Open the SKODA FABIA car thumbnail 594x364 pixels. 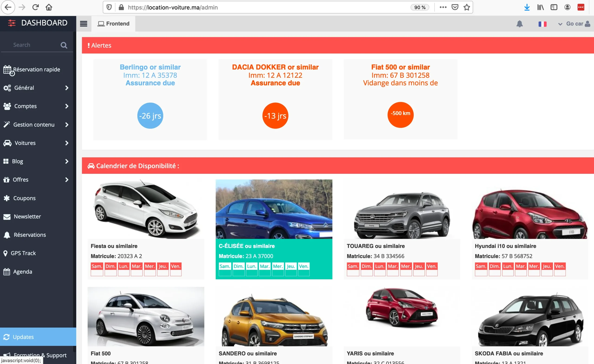(x=530, y=316)
